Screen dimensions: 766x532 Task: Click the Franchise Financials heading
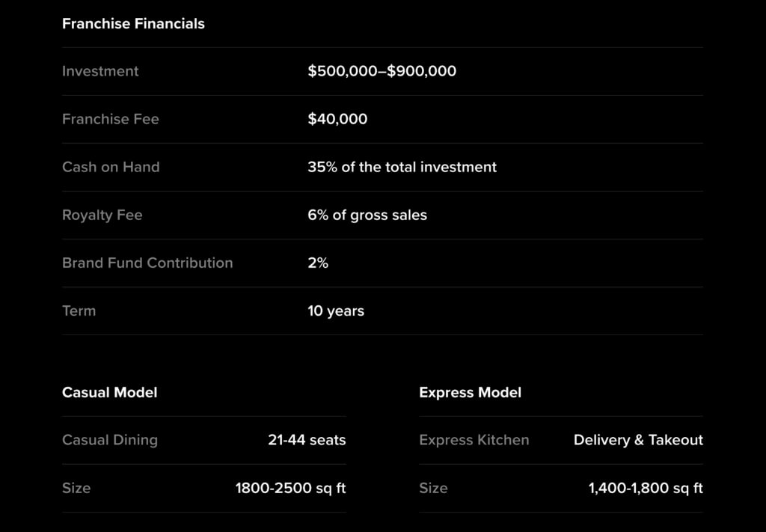tap(133, 23)
